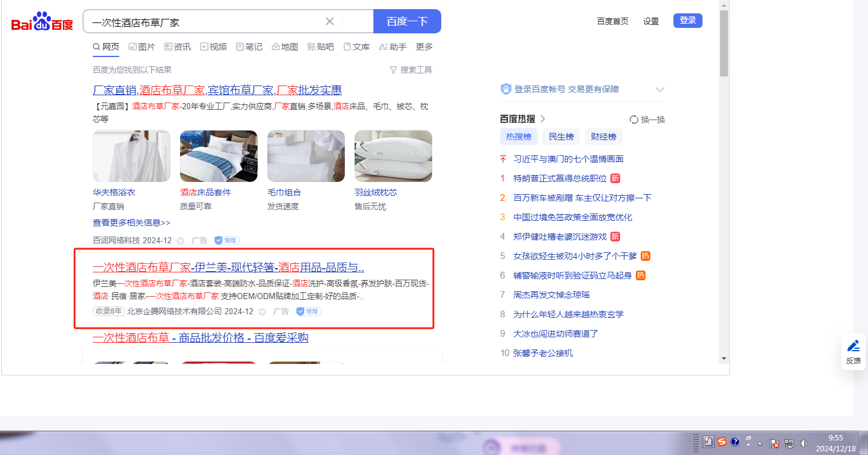Click the 收录8年 badge
The image size is (868, 455).
coord(109,311)
